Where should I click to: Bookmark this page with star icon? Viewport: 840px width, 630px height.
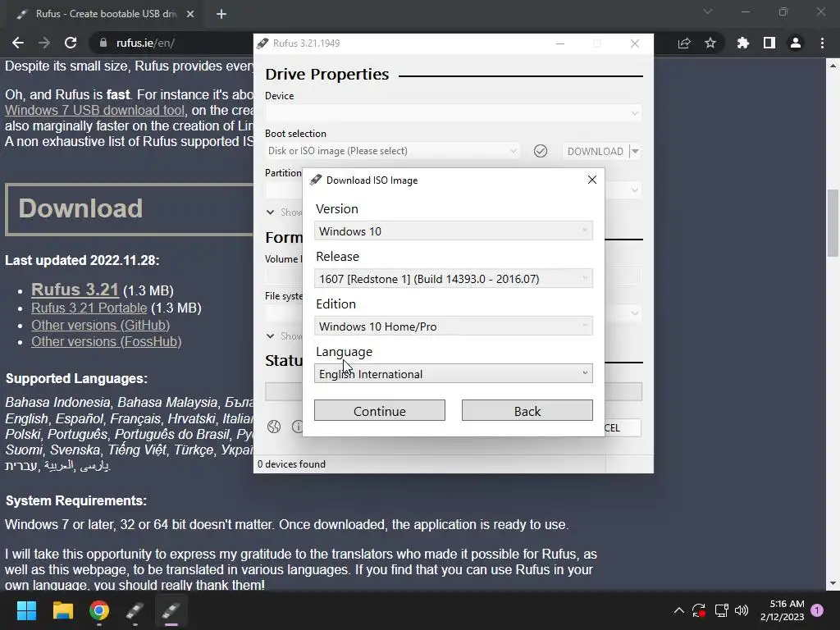click(710, 43)
